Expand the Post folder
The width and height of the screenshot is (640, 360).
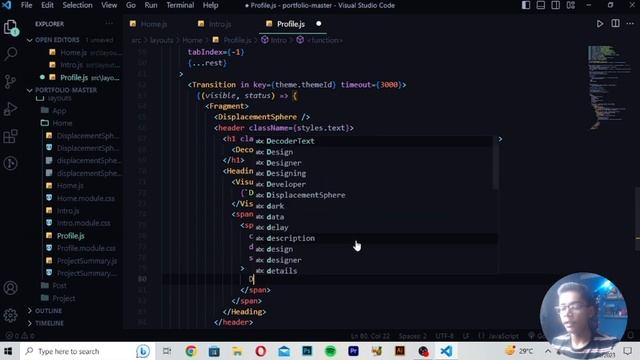[x=59, y=285]
